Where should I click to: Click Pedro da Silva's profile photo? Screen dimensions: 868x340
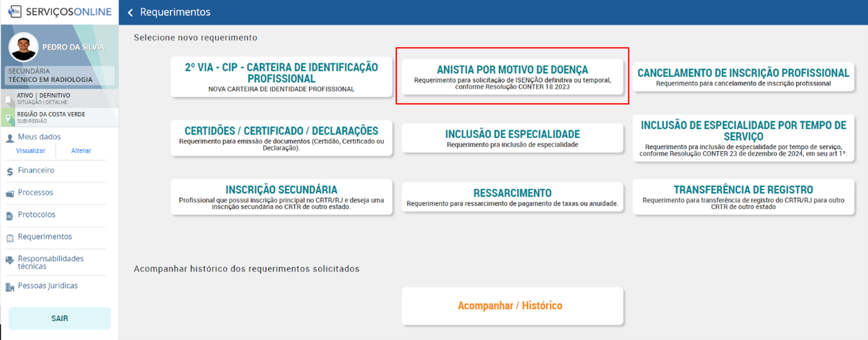24,47
